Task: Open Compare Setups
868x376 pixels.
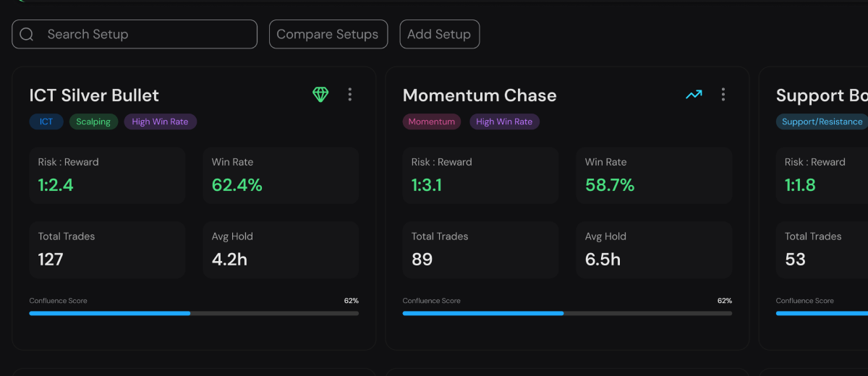Action: click(328, 34)
